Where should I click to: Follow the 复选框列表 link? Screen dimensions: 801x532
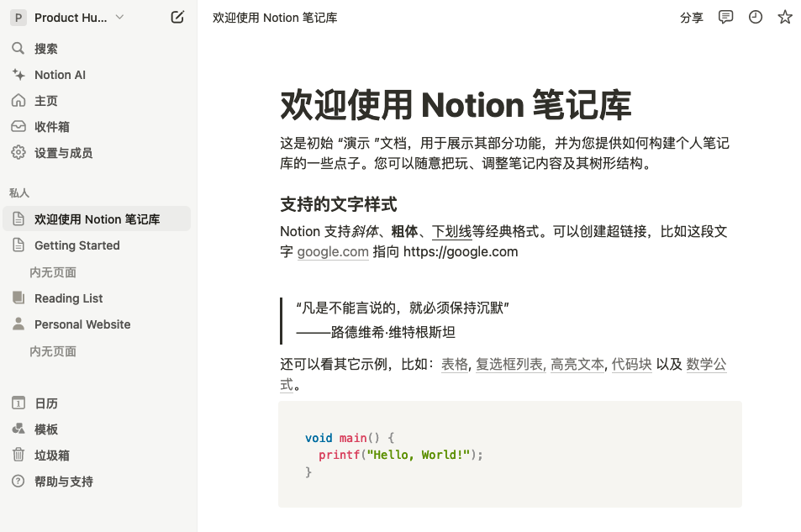click(x=510, y=364)
